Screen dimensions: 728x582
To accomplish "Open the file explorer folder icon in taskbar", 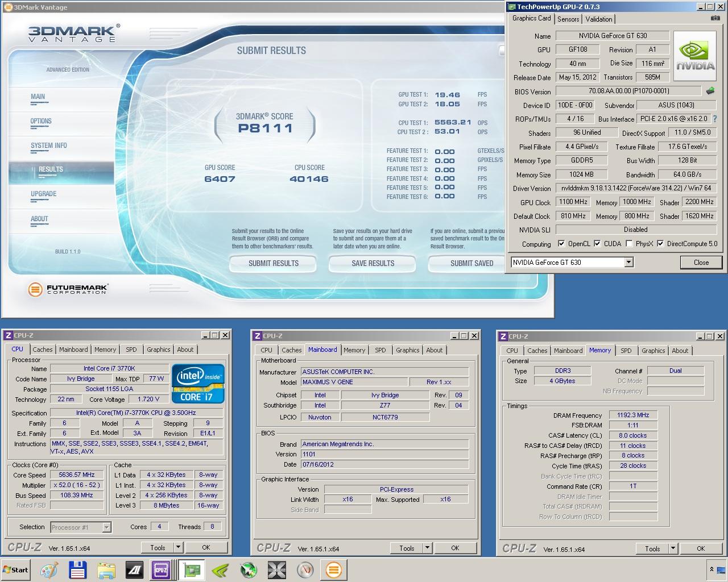I will click(x=106, y=570).
